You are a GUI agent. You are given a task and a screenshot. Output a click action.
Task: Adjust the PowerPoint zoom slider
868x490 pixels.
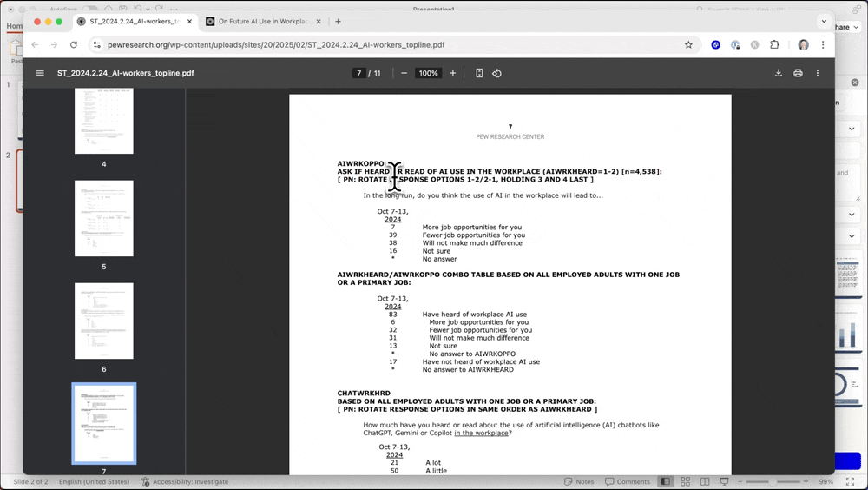click(773, 481)
